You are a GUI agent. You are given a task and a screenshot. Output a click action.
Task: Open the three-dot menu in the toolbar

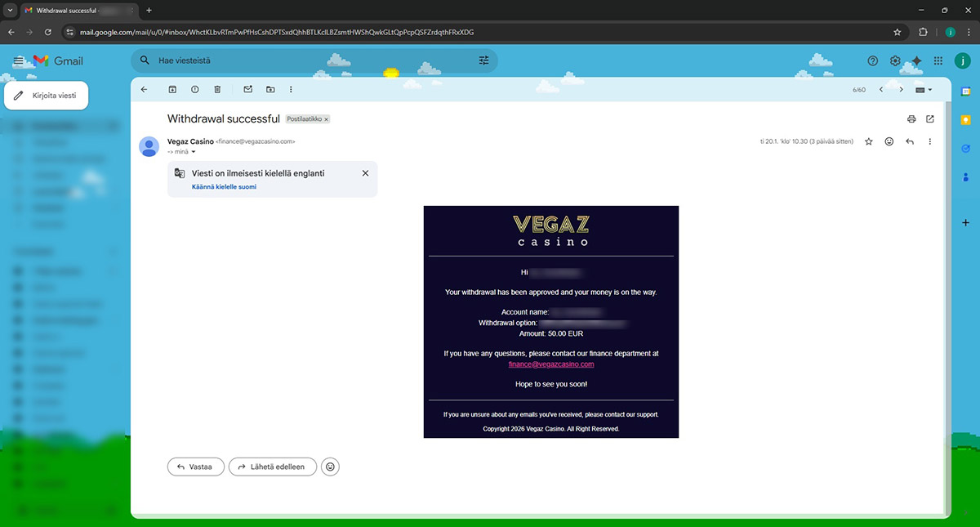coord(291,89)
